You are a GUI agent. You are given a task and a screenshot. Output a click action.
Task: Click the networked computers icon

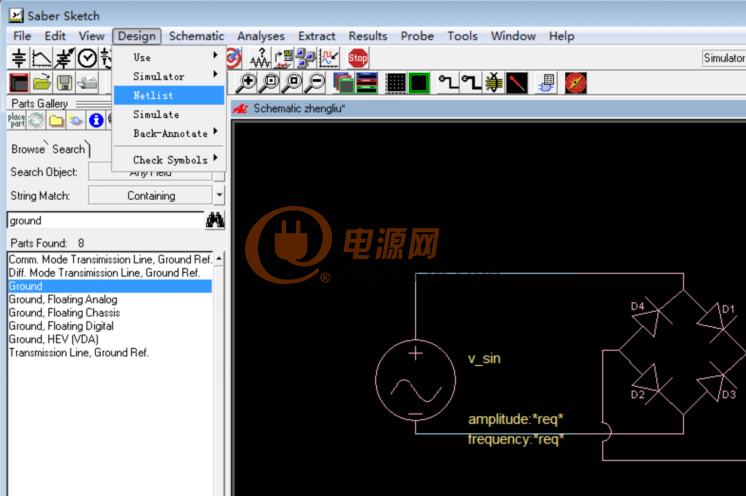306,58
